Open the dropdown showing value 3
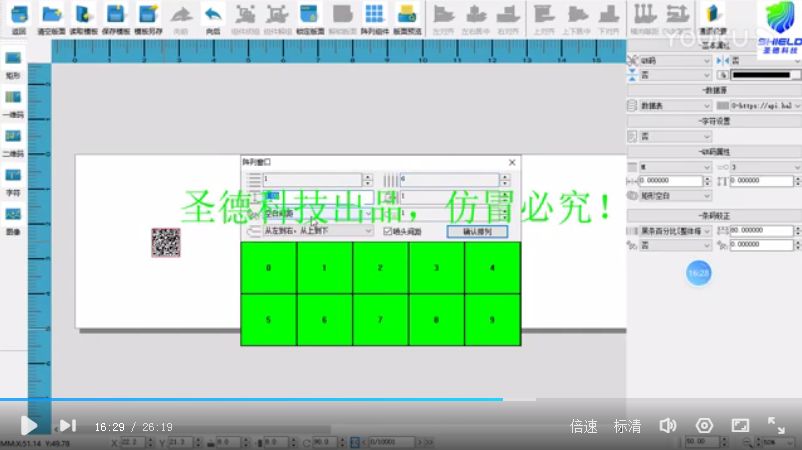 (x=766, y=167)
